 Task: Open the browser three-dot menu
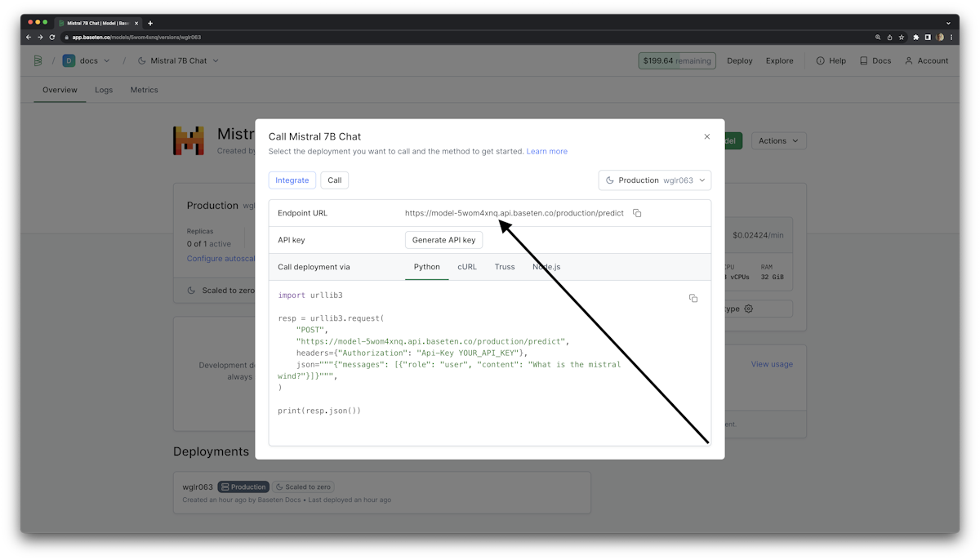pos(951,37)
